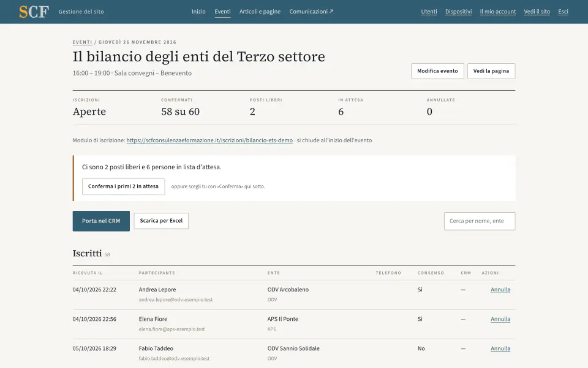The width and height of the screenshot is (588, 368).
Task: Click the POSTI LIBERI value 2
Action: (252, 112)
